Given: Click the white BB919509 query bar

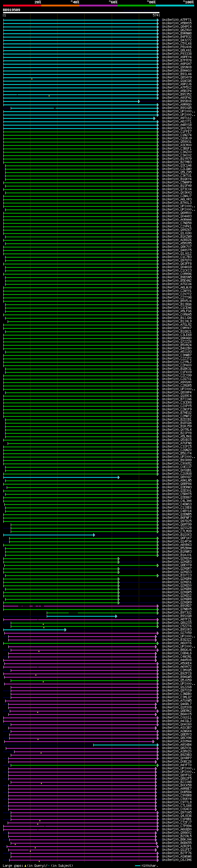Looking at the screenshot, I should pyautogui.click(x=81, y=13).
